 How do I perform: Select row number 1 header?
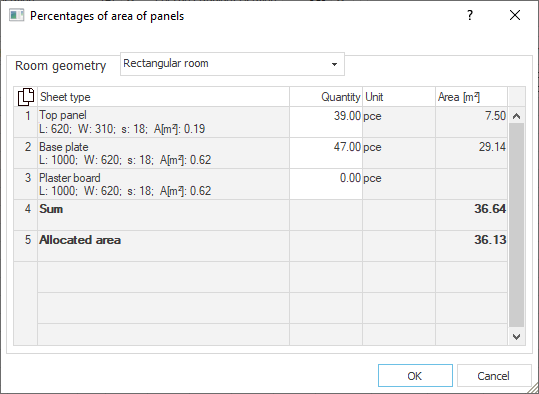(x=25, y=122)
